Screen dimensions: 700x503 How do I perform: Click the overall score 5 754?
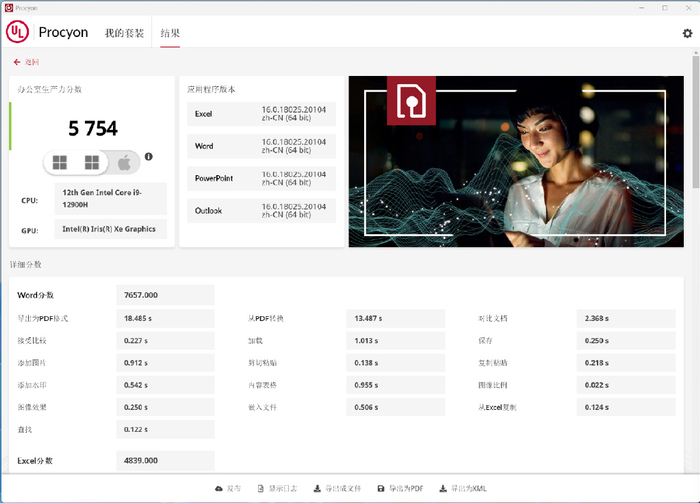click(93, 129)
